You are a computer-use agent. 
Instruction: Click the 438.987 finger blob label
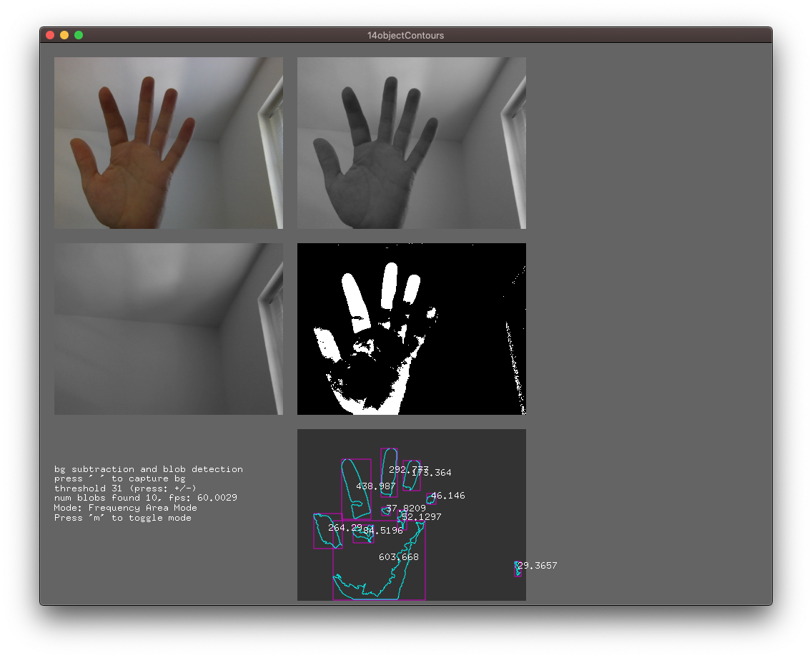375,486
